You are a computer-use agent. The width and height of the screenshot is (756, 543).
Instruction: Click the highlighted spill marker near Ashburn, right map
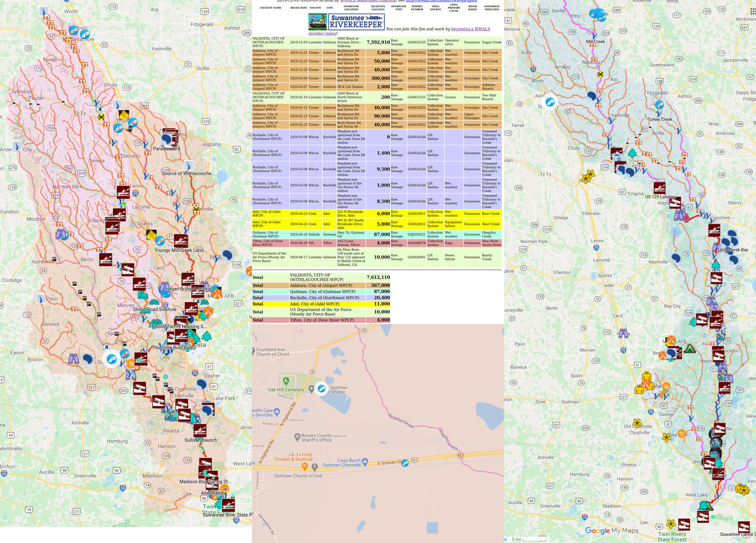tap(550, 102)
